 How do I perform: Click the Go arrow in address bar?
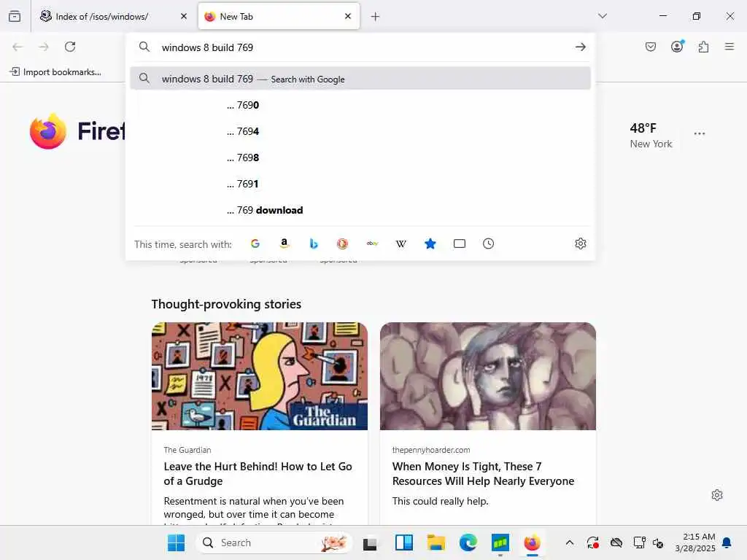click(x=580, y=47)
